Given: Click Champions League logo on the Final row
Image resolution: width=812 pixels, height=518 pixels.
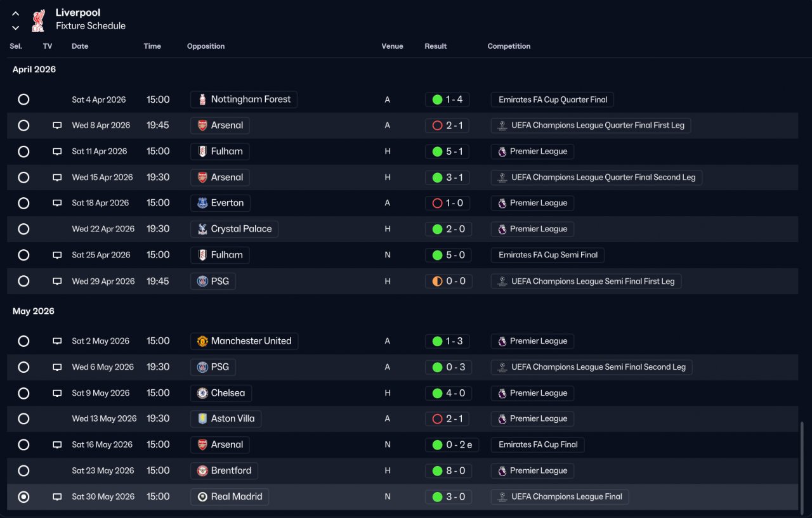Looking at the screenshot, I should [502, 496].
